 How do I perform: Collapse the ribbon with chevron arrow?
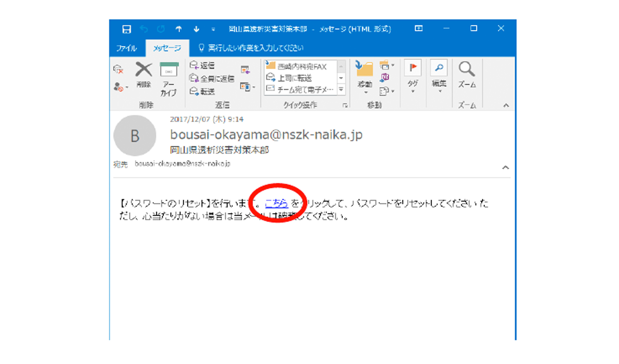point(506,106)
